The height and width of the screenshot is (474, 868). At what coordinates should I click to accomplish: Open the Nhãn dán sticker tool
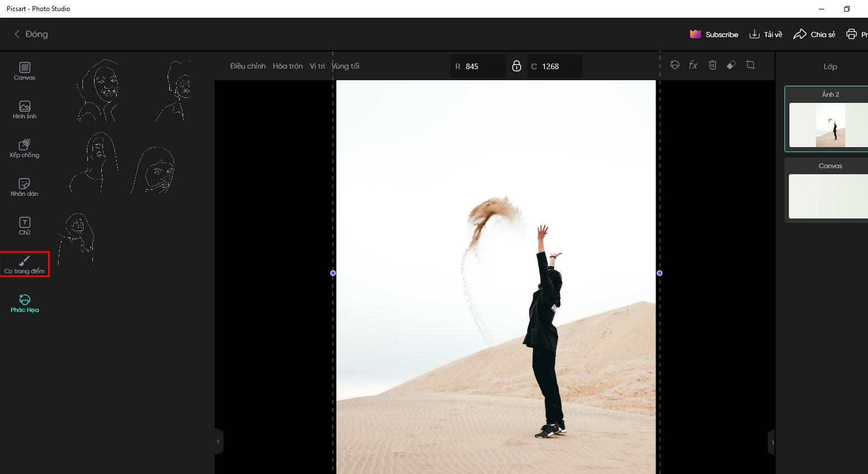click(x=24, y=187)
